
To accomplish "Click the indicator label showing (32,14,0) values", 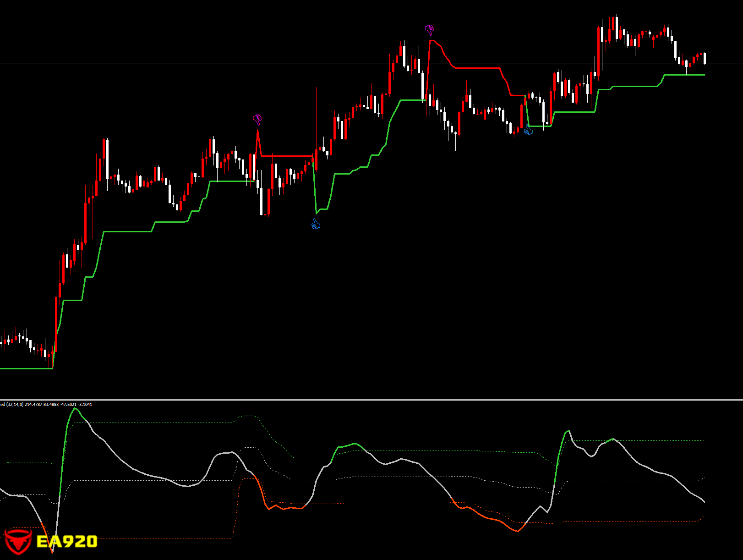I will click(x=46, y=404).
